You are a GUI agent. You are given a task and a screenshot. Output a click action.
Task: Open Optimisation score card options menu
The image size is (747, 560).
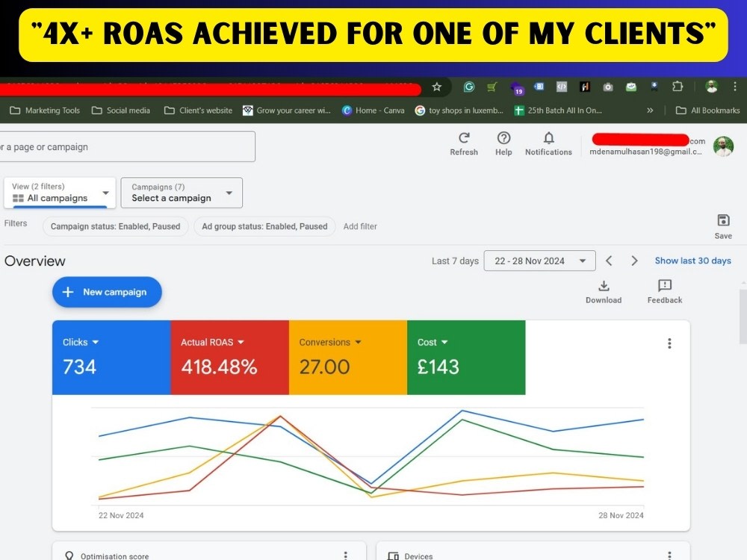[346, 556]
